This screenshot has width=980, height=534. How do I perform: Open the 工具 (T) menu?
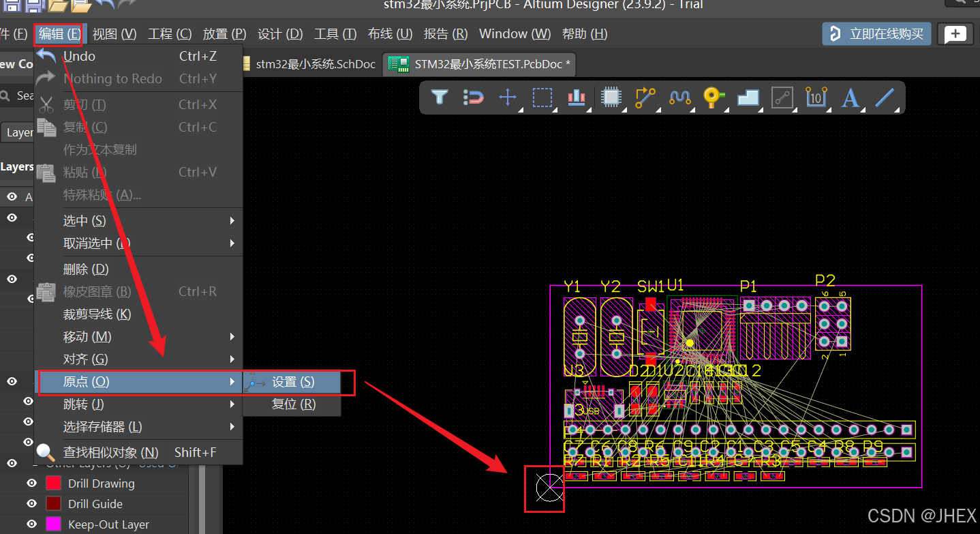point(335,33)
